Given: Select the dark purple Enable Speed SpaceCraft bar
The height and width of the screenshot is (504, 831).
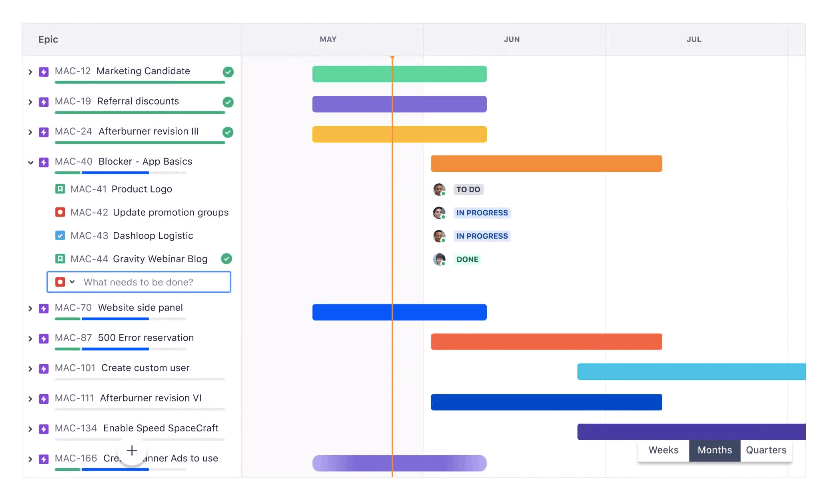Looking at the screenshot, I should coord(692,431).
